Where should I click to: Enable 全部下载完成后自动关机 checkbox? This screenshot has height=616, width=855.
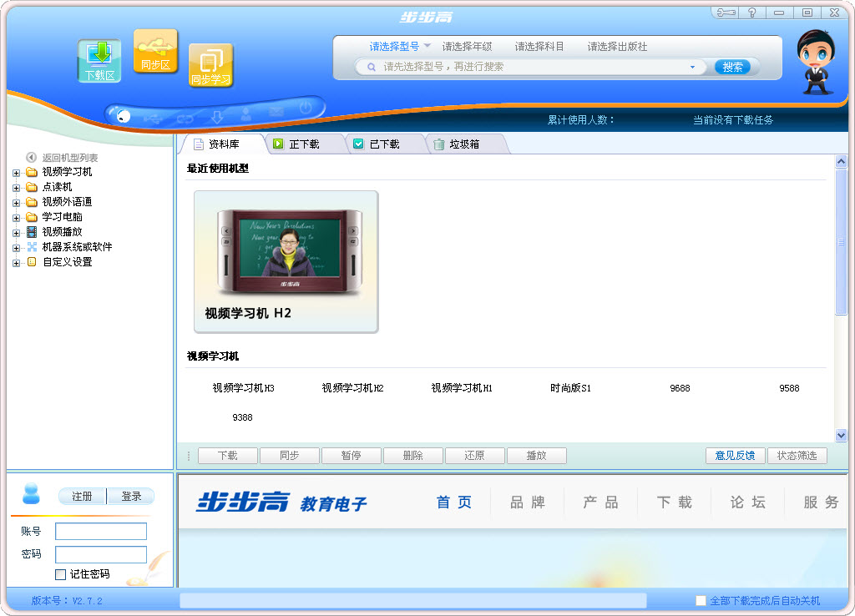click(x=701, y=601)
